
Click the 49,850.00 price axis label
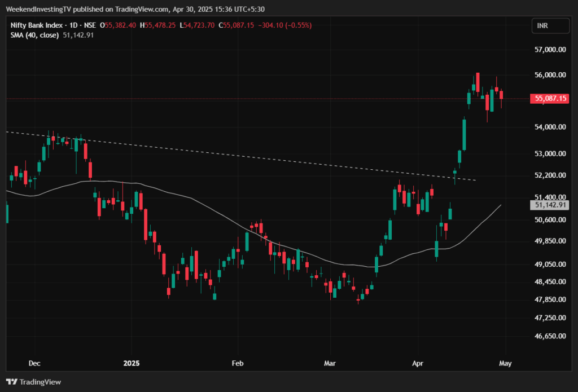pos(550,241)
